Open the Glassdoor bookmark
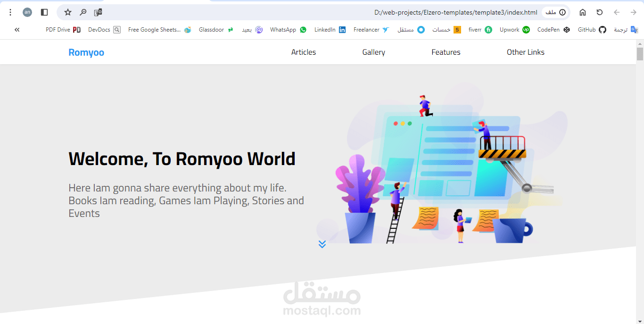This screenshot has width=644, height=324. pyautogui.click(x=216, y=30)
